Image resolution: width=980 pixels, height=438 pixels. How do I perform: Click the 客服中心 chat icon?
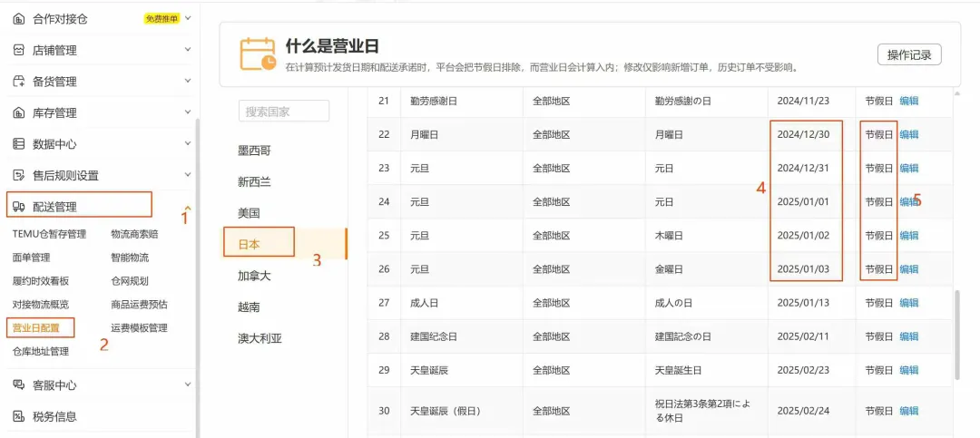[x=19, y=384]
